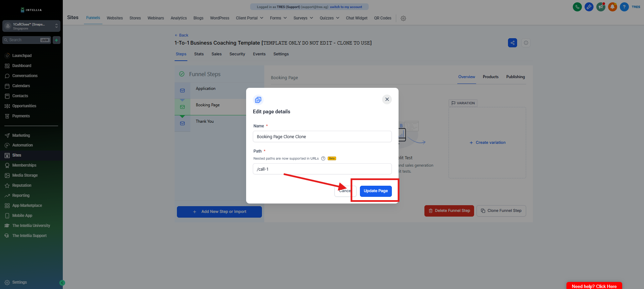Open the orange notifications bell
The height and width of the screenshot is (289, 644).
[x=612, y=7]
